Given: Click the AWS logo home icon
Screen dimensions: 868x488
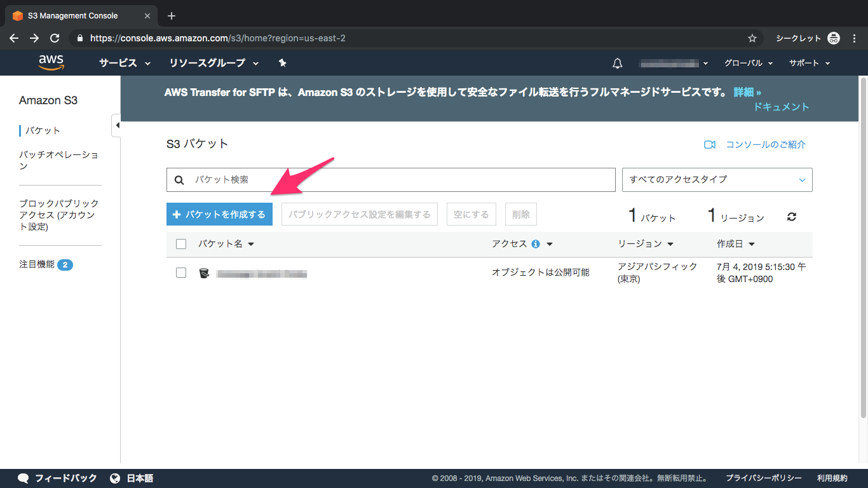Looking at the screenshot, I should (51, 62).
